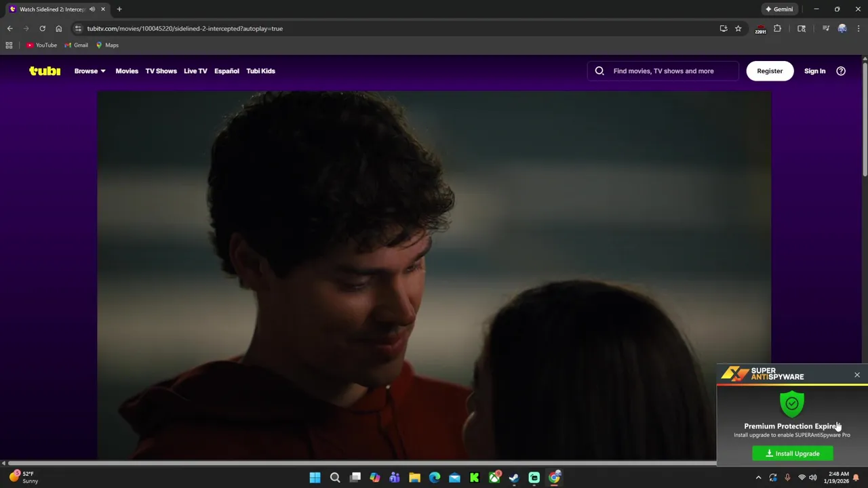Open Google Lens search icon in toolbar
This screenshot has width=868, height=488.
pos(802,28)
